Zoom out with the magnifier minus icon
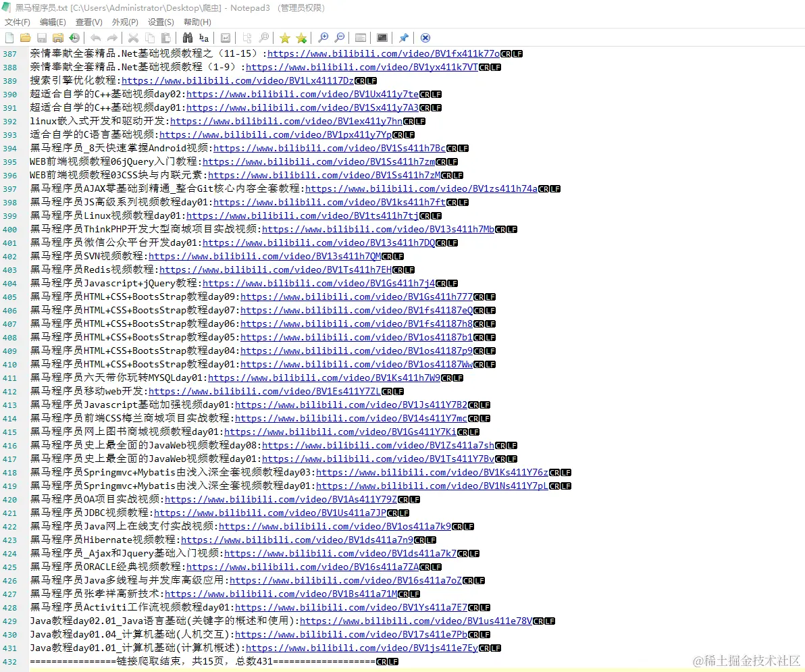This screenshot has width=805, height=672. click(339, 38)
